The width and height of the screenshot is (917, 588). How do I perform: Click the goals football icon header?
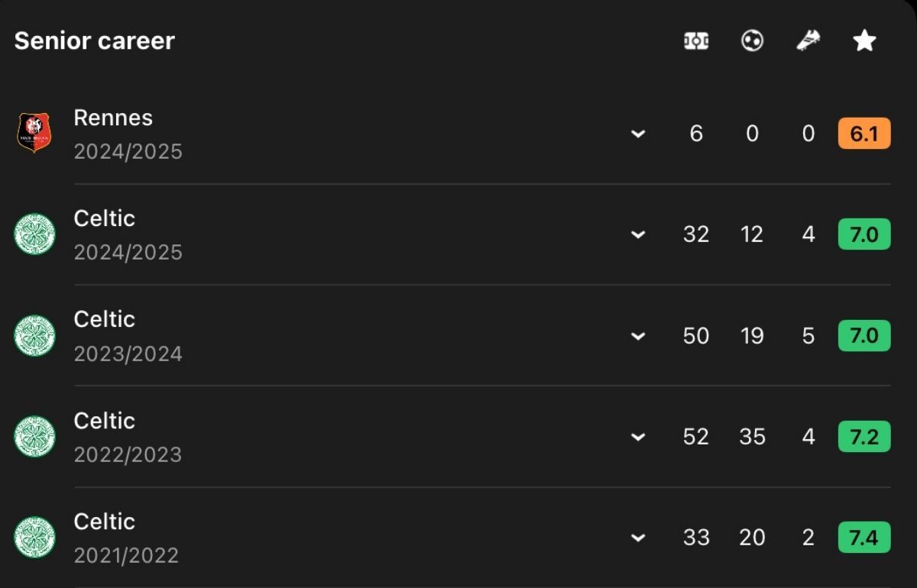point(753,41)
